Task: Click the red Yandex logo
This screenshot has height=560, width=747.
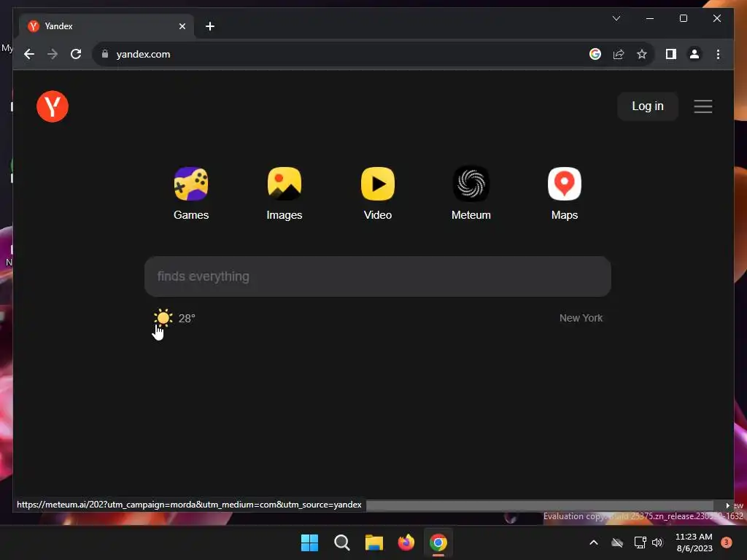Action: [53, 106]
